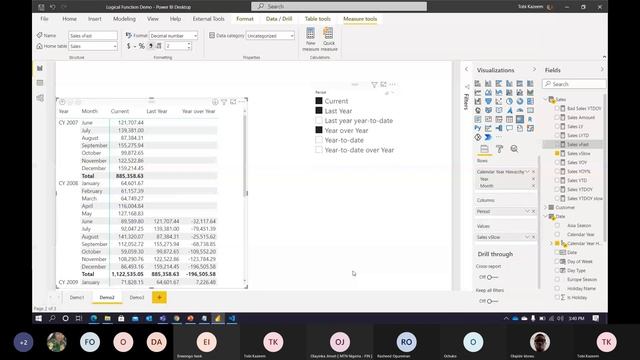Screen dimensions: 640x360
Task: Tick the Sales Amount field checkbox
Action: coord(557,118)
